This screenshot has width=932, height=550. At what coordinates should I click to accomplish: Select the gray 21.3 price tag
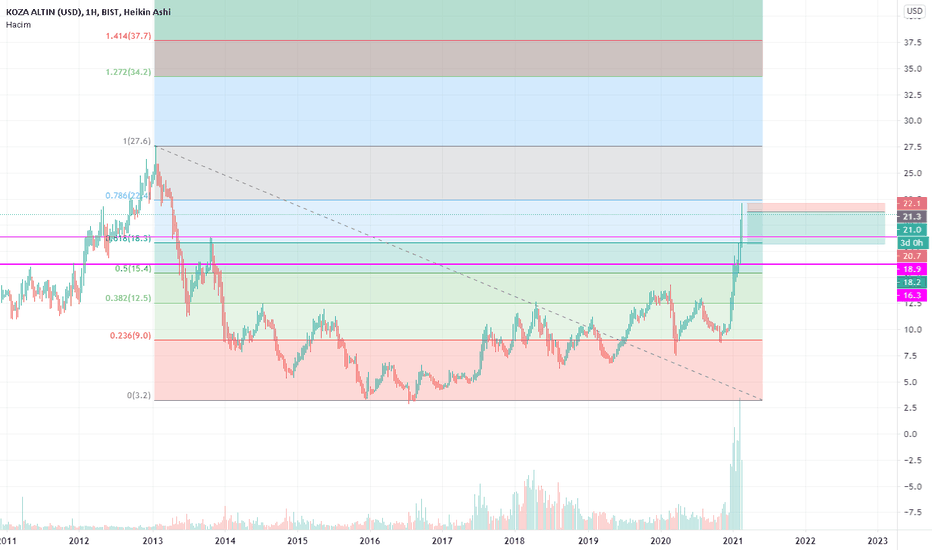(x=912, y=216)
